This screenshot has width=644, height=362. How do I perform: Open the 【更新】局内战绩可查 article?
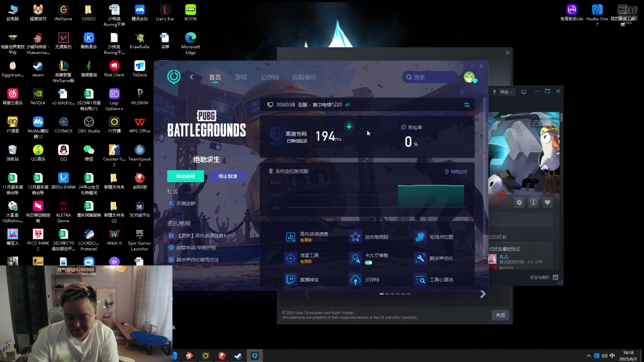click(197, 236)
